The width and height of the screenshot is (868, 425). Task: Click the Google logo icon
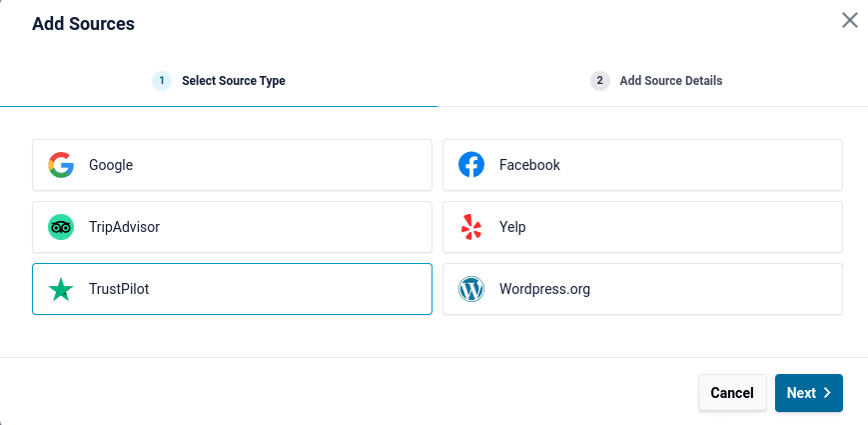click(61, 165)
